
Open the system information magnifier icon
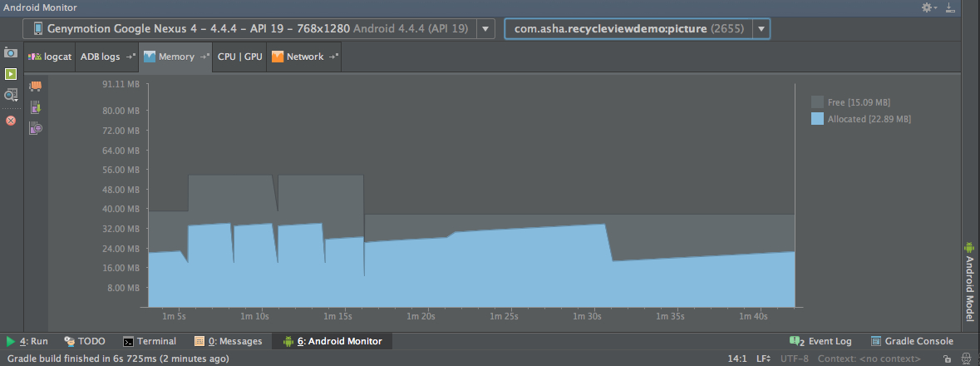point(11,95)
